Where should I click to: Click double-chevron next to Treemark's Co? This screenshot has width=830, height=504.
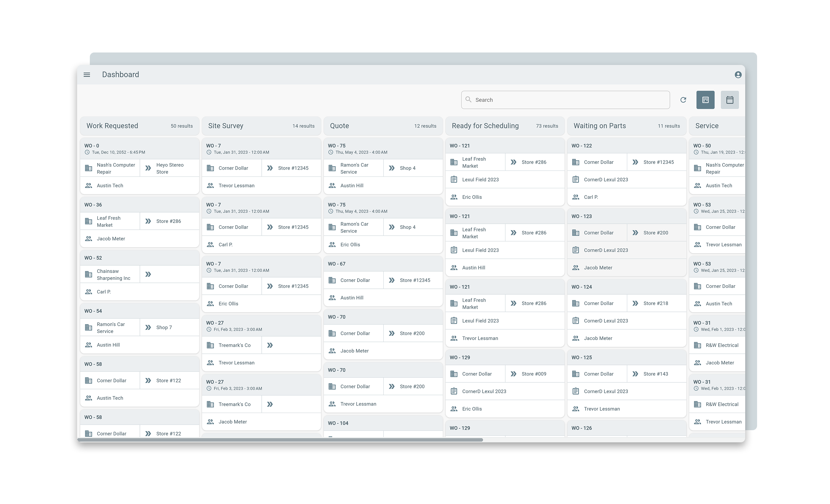pyautogui.click(x=270, y=345)
